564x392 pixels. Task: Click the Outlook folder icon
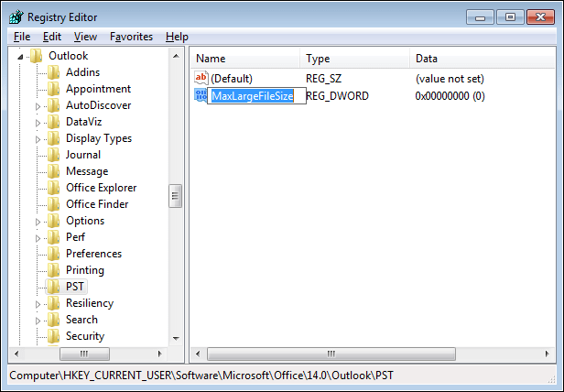37,56
